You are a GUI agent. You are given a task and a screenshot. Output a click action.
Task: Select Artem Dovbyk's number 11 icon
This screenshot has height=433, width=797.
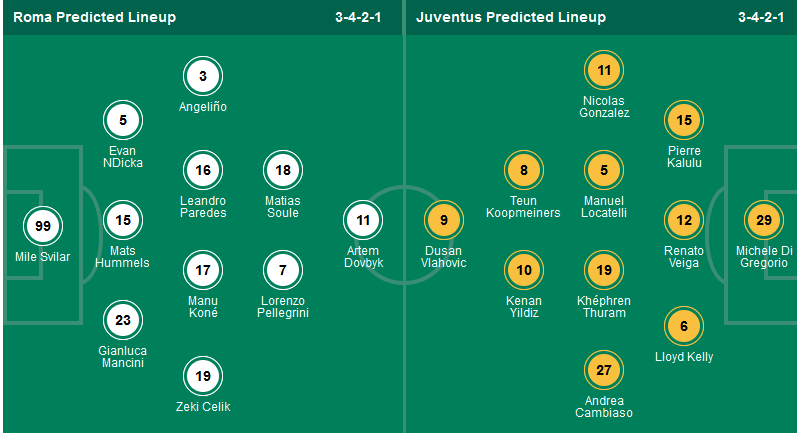tap(363, 219)
